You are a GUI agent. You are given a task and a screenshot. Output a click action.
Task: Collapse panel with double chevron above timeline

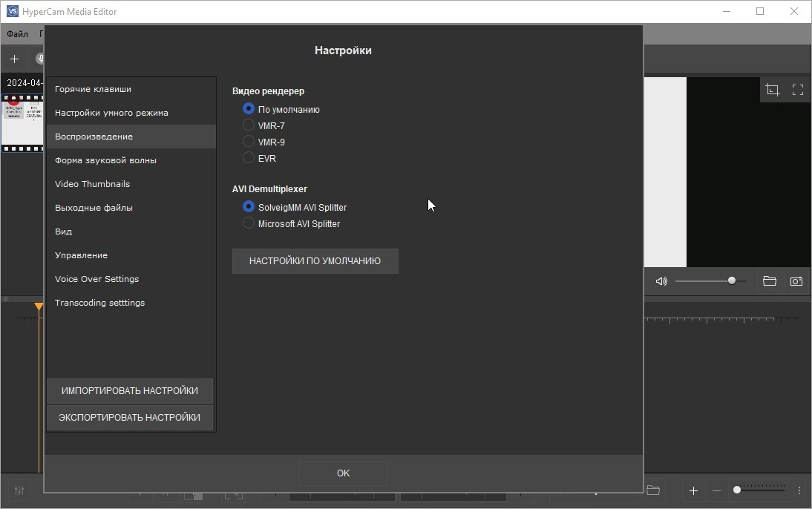click(5, 299)
